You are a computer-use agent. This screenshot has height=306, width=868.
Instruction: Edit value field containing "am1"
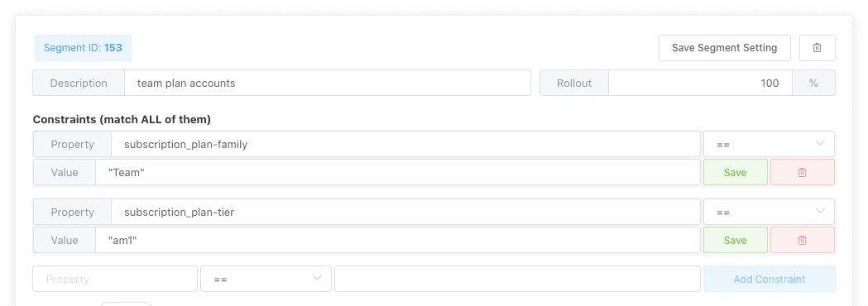[397, 240]
